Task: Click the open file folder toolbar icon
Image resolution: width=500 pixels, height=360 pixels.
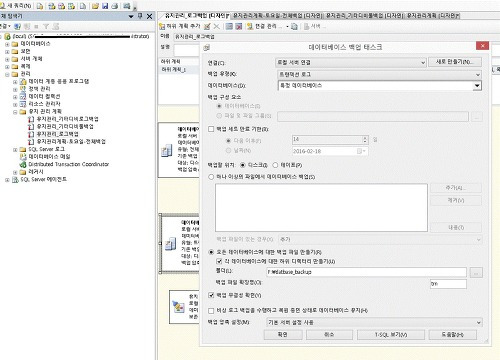Action: [95, 6]
